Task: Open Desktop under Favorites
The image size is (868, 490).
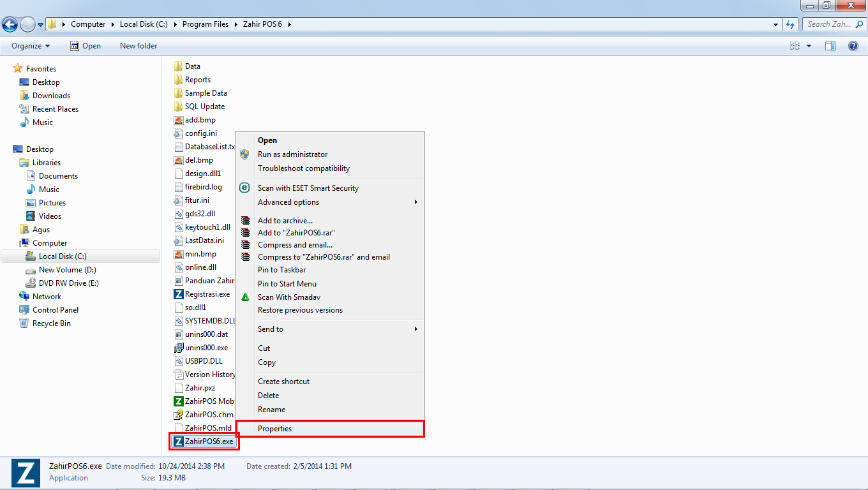Action: pos(40,82)
